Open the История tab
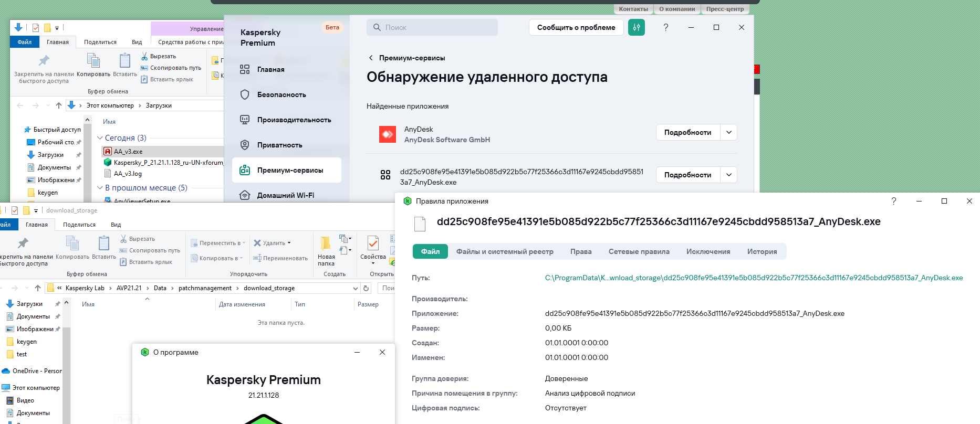This screenshot has width=980, height=424. (x=762, y=251)
